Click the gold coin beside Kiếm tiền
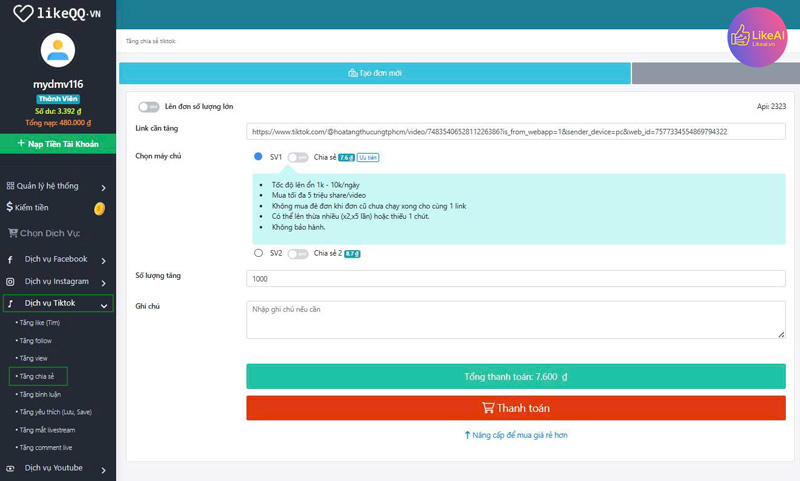The width and height of the screenshot is (800, 481). (x=99, y=208)
